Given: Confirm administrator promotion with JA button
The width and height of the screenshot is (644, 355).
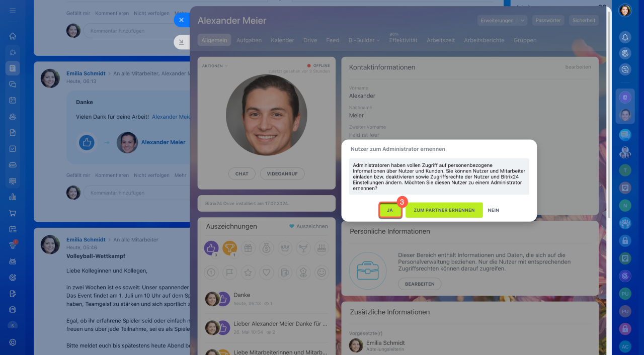Looking at the screenshot, I should pos(390,210).
